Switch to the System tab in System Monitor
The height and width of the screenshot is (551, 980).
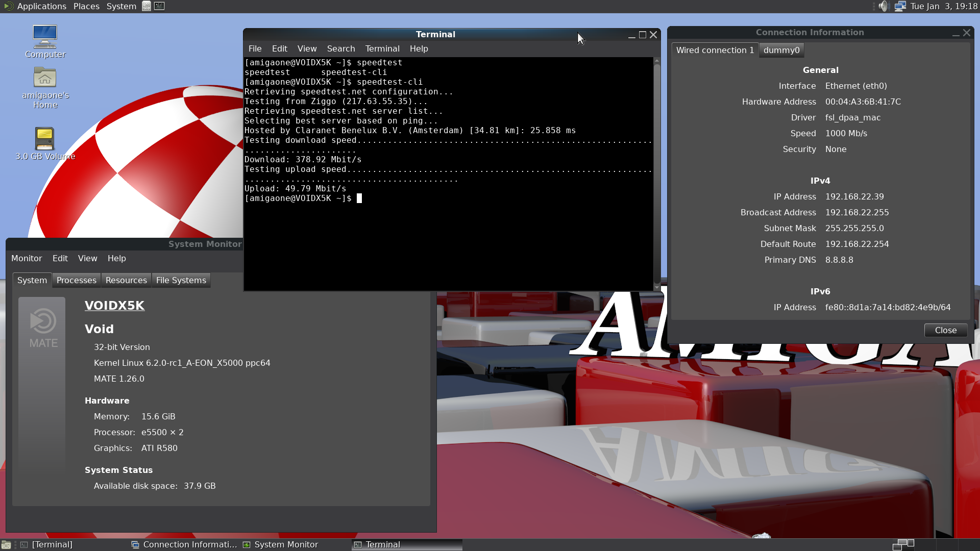(x=32, y=280)
